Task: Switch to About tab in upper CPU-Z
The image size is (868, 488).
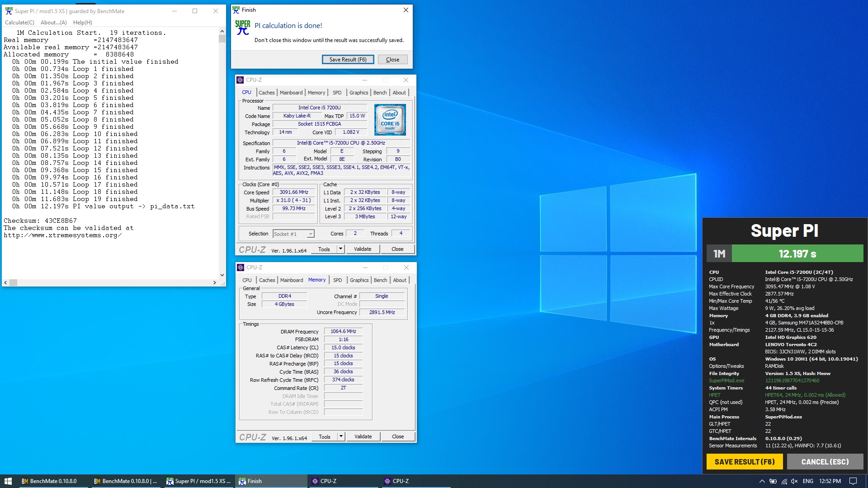Action: tap(399, 93)
